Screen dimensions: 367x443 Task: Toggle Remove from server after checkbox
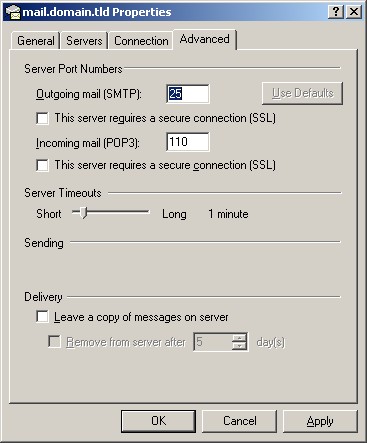(x=54, y=342)
